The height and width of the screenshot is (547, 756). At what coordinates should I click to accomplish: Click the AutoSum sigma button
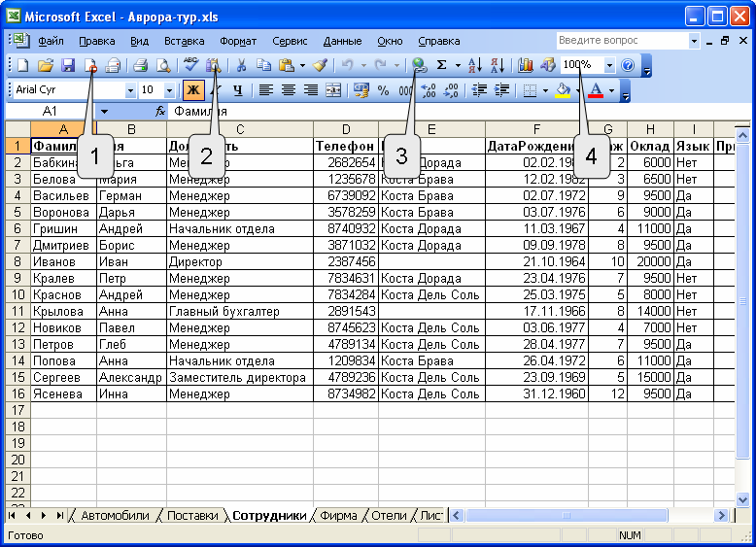(x=441, y=65)
